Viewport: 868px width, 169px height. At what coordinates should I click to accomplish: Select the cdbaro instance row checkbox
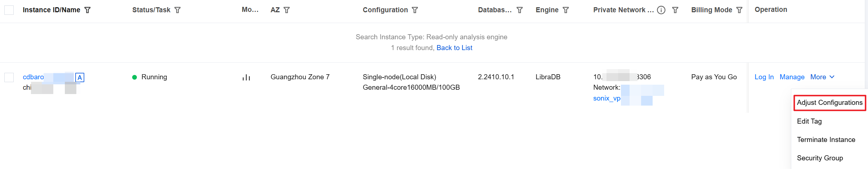coord(9,77)
